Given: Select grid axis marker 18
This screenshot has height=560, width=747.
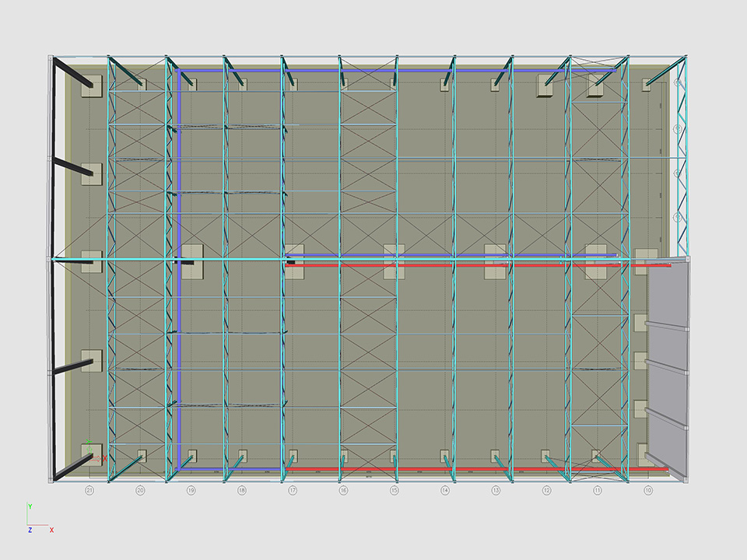Looking at the screenshot, I should [242, 491].
